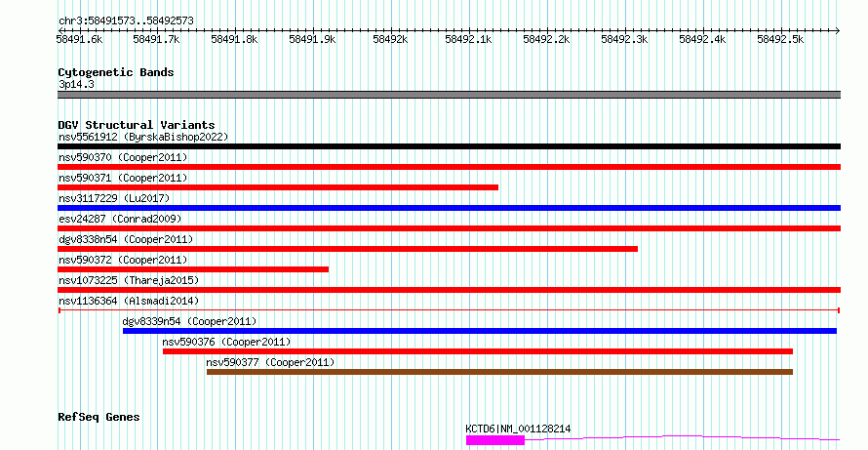This screenshot has width=868, height=450.
Task: Select the red nsv1073225 variant bar
Action: click(449, 290)
